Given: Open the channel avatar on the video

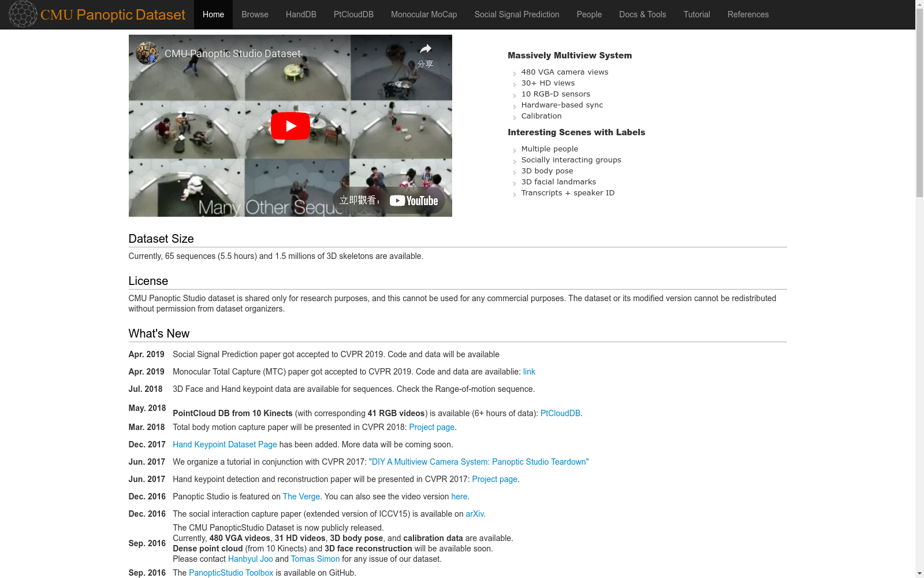Looking at the screenshot, I should (x=147, y=53).
